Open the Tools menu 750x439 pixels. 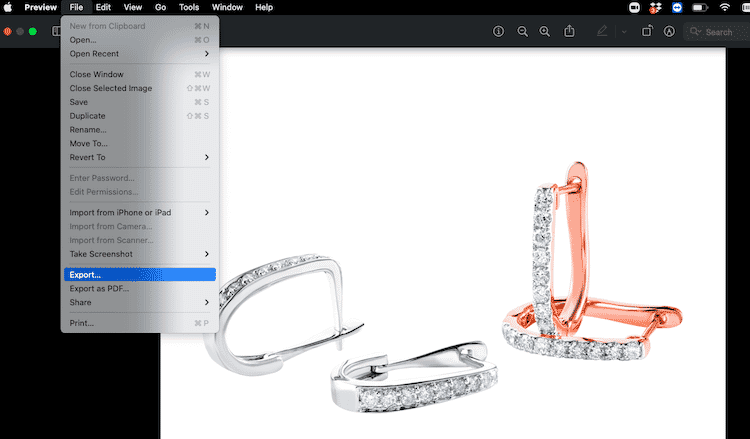point(189,7)
